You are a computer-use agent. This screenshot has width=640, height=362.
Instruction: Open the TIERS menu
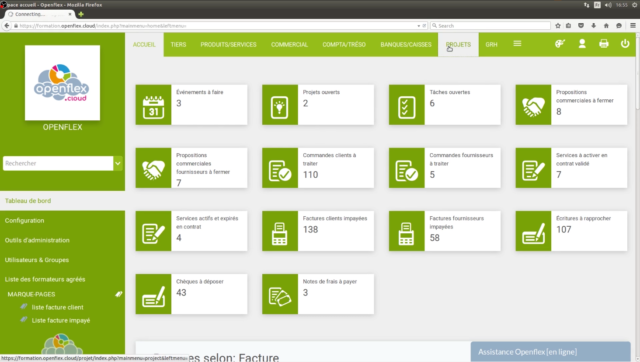pos(178,44)
